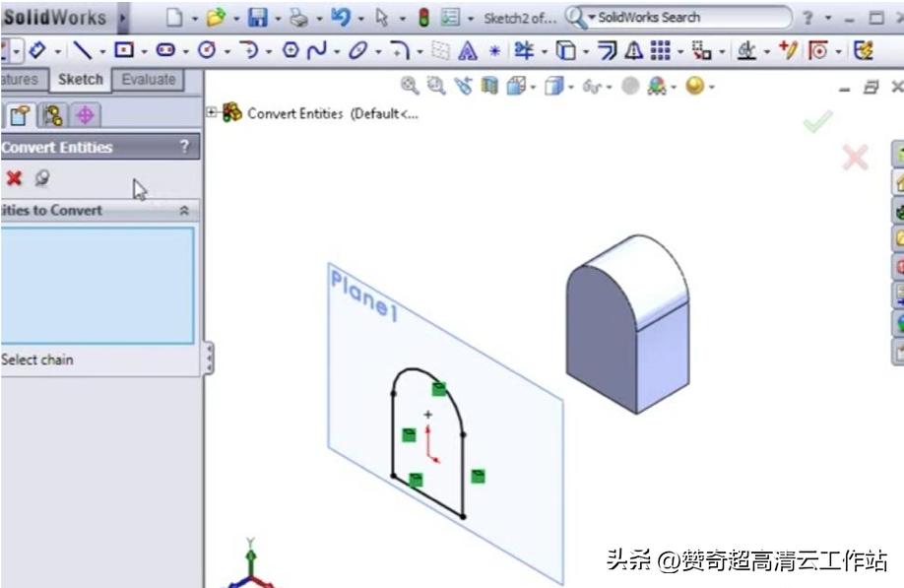Zoom to fit the model view
Image resolution: width=904 pixels, height=588 pixels.
[x=410, y=86]
